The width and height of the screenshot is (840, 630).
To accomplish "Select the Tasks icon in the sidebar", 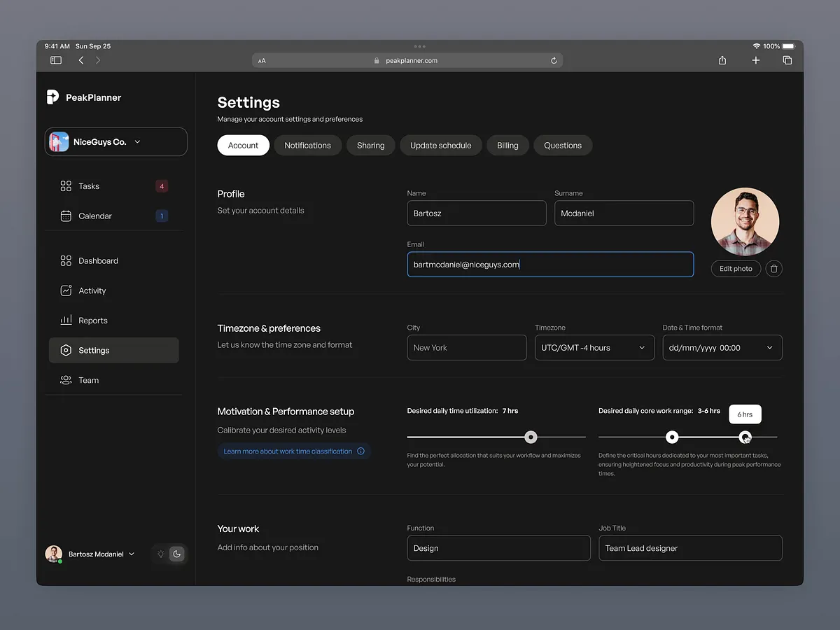I will coord(66,185).
